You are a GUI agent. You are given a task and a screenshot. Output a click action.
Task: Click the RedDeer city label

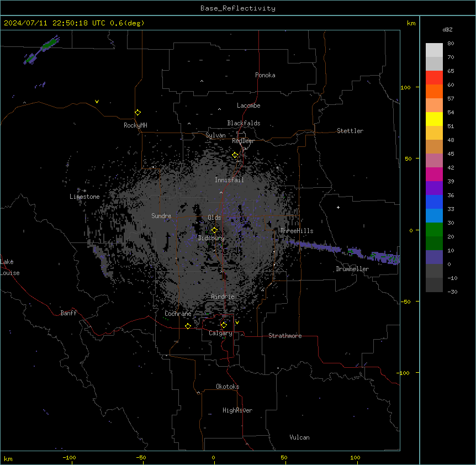pos(243,141)
